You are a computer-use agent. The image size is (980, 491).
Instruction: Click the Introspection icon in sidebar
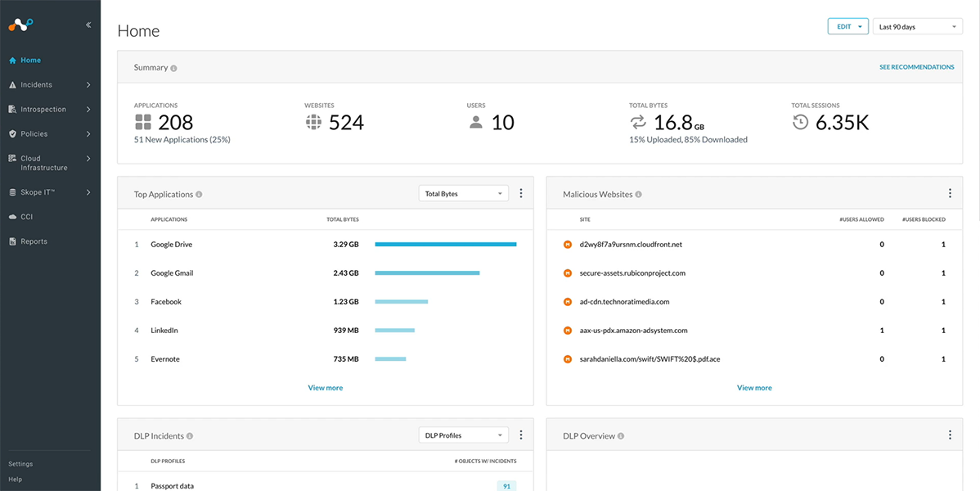pos(12,110)
